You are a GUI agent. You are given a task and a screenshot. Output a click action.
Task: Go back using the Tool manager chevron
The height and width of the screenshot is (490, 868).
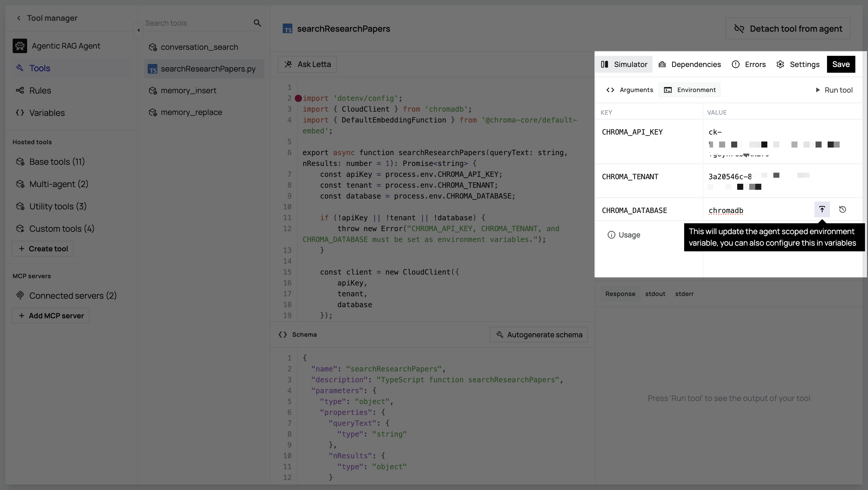[19, 18]
